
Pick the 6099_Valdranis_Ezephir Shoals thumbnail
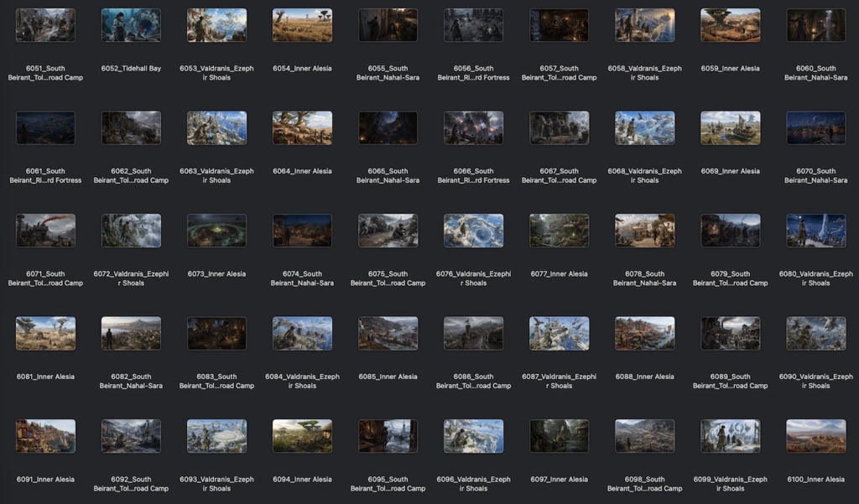731,436
